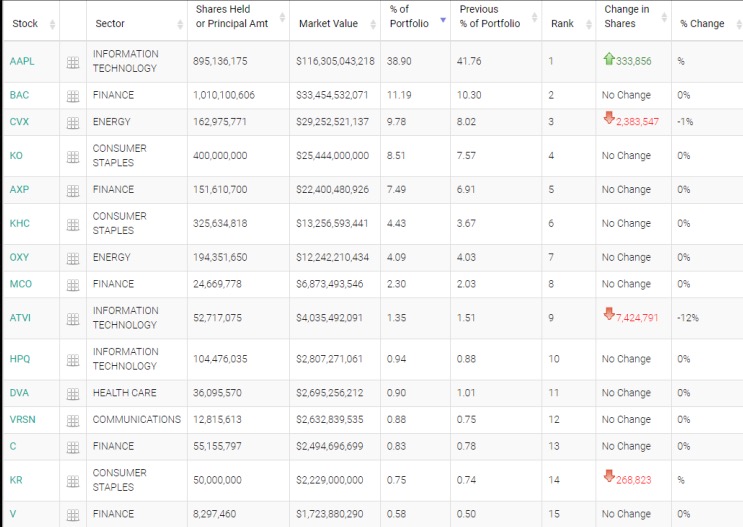Open the BAC stock link

[19, 95]
